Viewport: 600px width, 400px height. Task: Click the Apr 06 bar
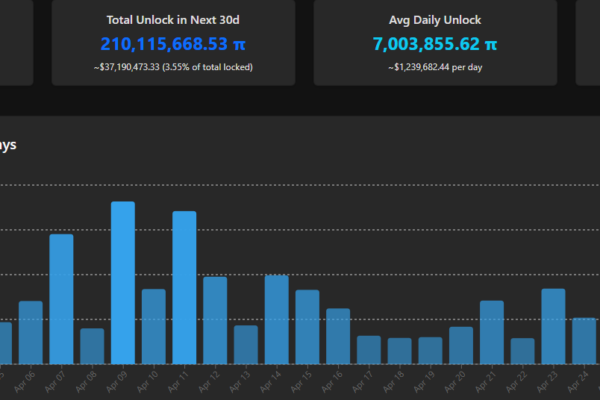click(31, 332)
